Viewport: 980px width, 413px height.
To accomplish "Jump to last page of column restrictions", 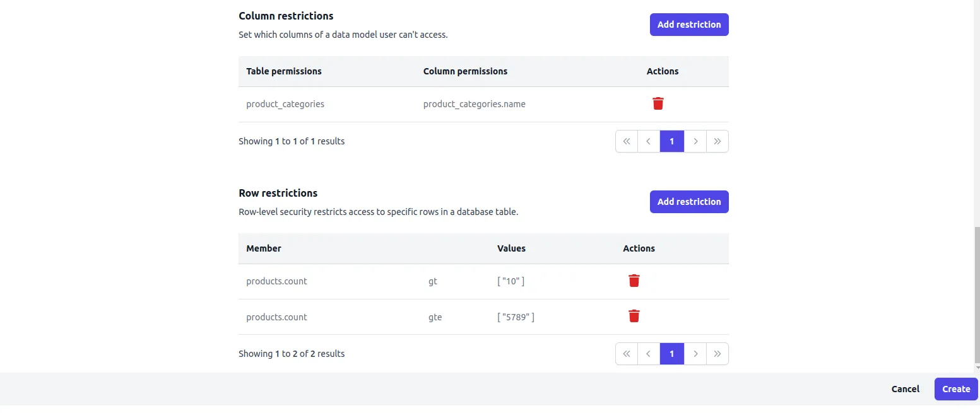I will coord(717,141).
